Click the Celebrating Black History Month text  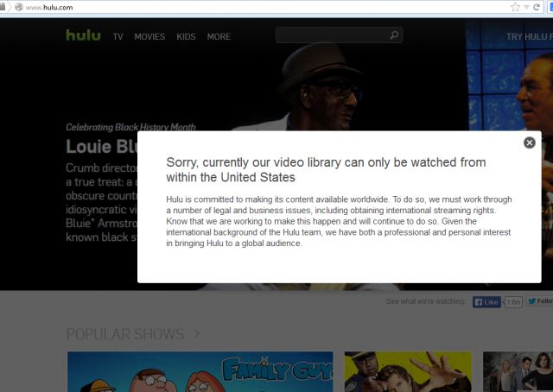pyautogui.click(x=130, y=127)
